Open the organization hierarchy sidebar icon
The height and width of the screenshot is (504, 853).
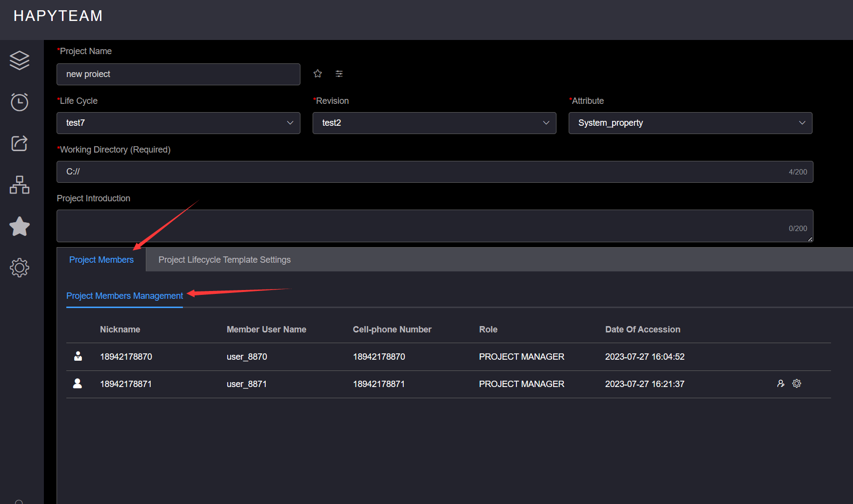[20, 185]
